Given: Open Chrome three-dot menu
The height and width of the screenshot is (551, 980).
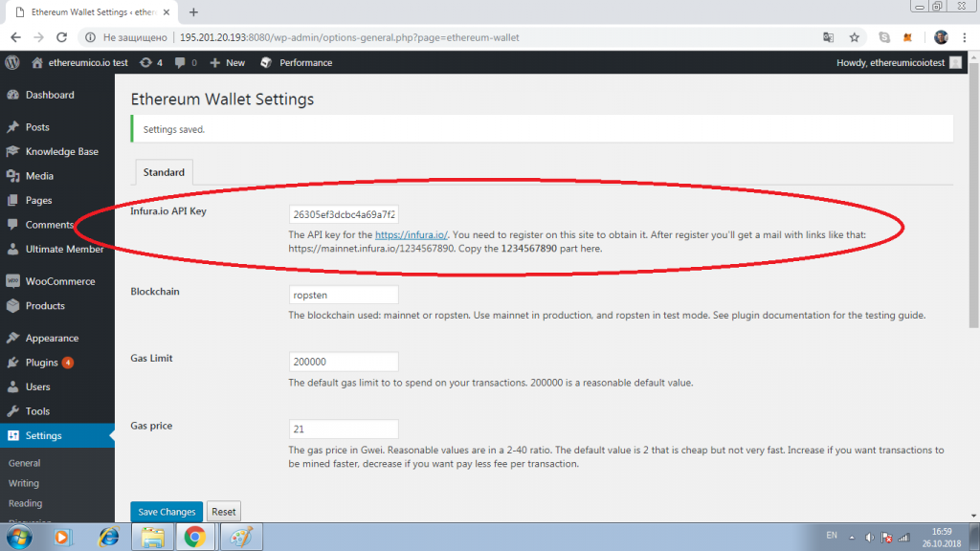Looking at the screenshot, I should [965, 37].
